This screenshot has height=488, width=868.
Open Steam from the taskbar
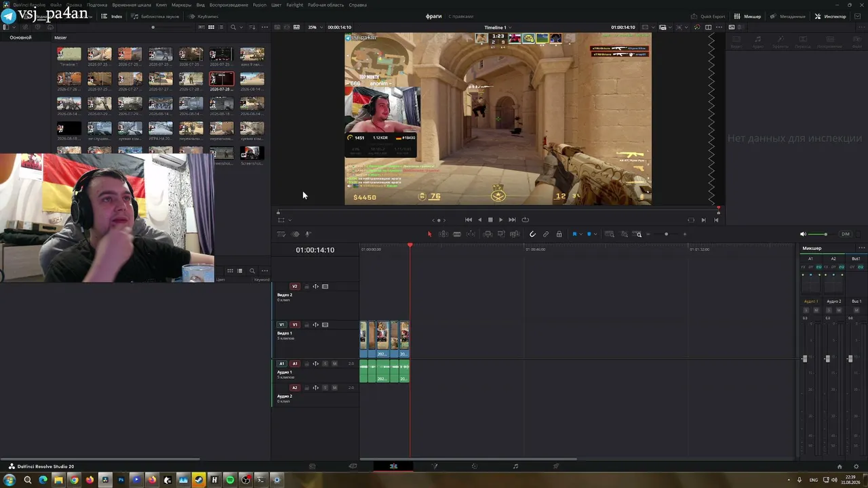click(199, 480)
